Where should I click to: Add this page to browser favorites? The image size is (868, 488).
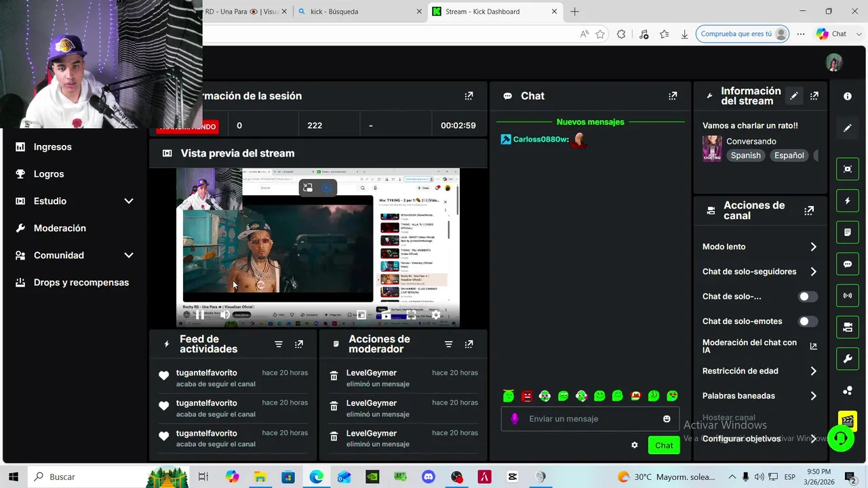click(x=600, y=34)
